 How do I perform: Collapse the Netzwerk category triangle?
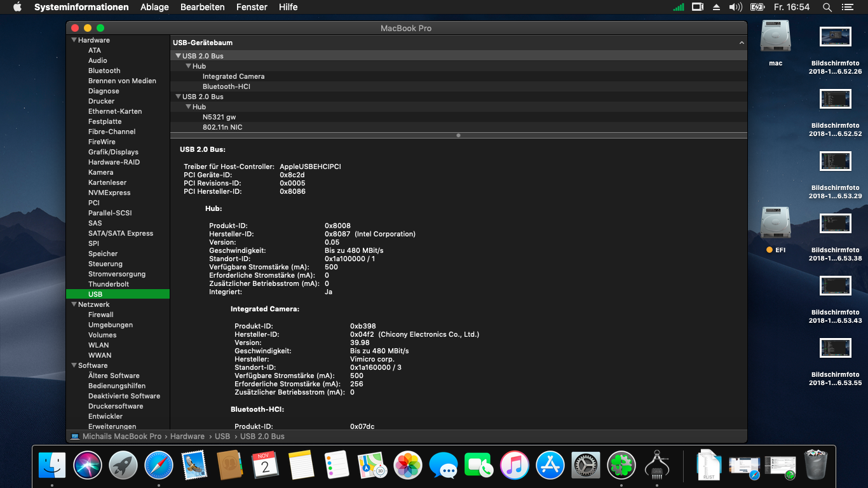(x=74, y=304)
